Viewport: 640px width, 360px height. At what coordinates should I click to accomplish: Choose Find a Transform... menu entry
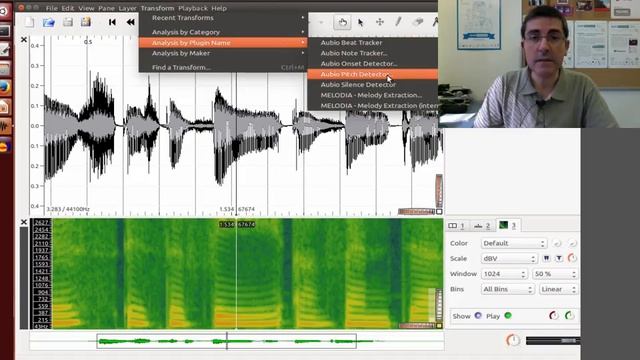[223, 67]
